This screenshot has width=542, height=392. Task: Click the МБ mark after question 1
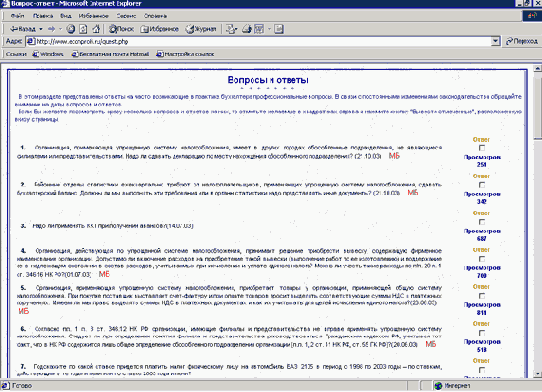(394, 156)
